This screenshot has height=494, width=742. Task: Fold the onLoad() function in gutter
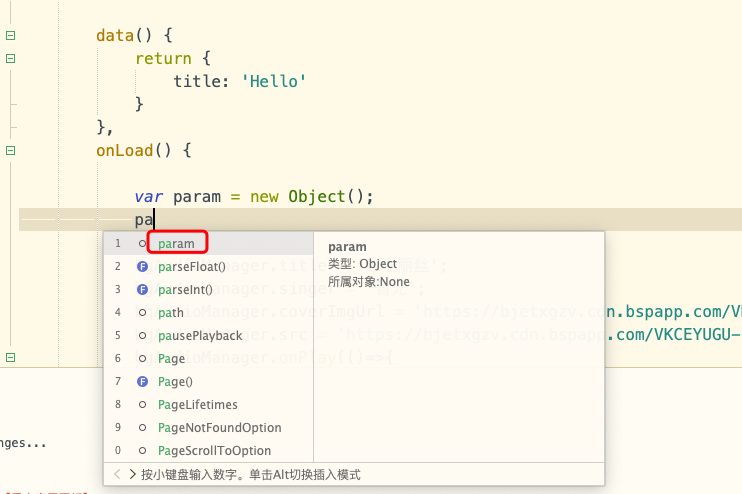click(x=11, y=151)
